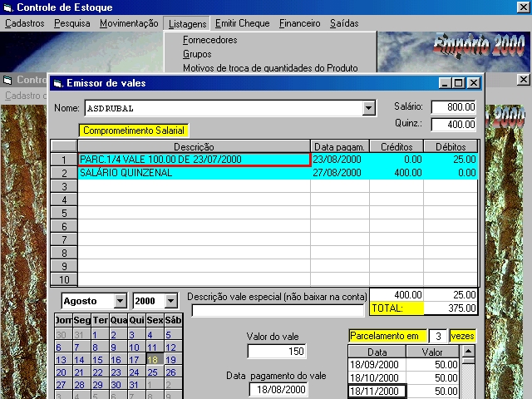
Task: Click the Data pagamento do vale field
Action: point(278,390)
